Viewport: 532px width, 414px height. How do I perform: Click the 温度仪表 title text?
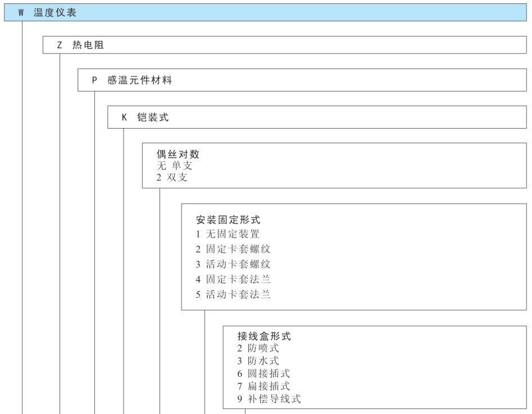click(55, 13)
